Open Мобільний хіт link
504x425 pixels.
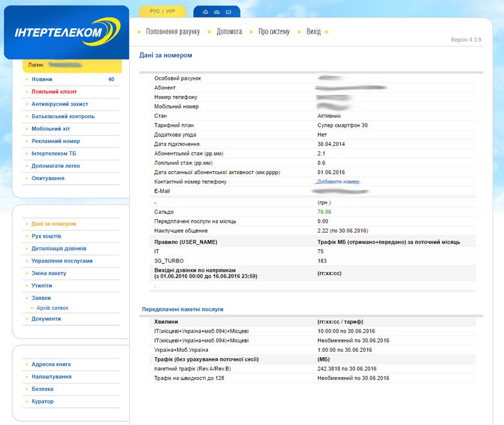51,128
